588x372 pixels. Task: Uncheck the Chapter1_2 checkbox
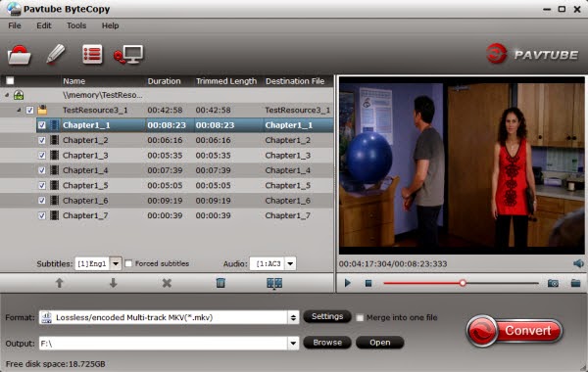[41, 141]
